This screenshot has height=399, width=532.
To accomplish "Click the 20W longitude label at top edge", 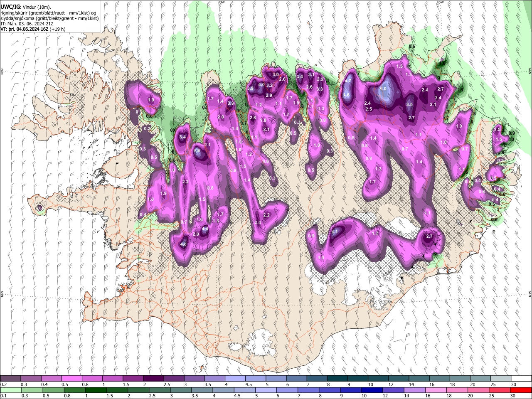I will [221, 2].
